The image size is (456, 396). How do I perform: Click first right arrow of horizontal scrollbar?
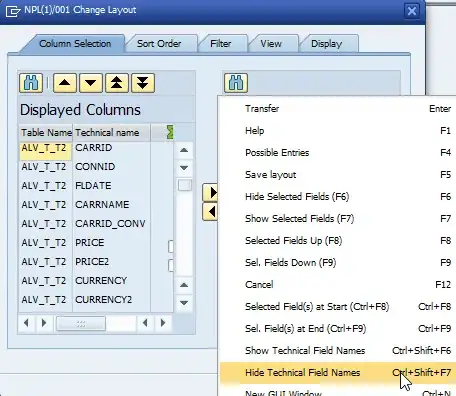[x=44, y=323]
